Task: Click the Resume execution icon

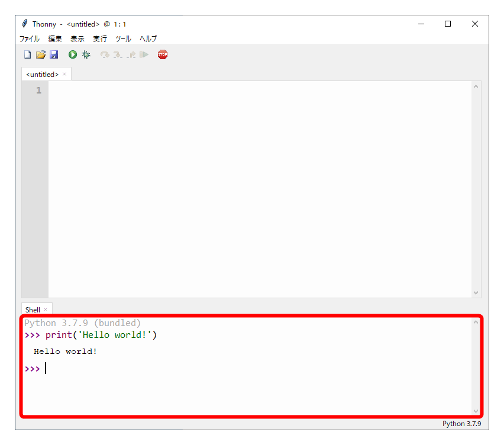Action: tap(144, 54)
